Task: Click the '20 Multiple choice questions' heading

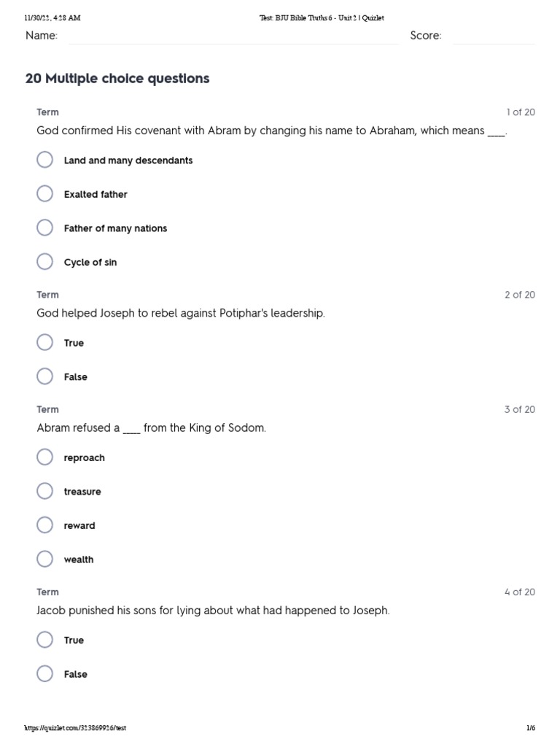Action: pos(117,79)
